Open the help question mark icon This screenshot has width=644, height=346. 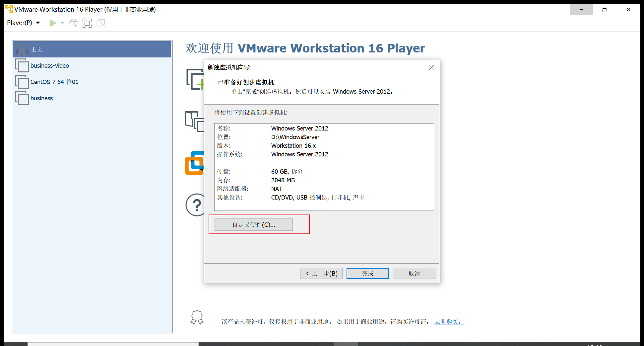pos(195,205)
